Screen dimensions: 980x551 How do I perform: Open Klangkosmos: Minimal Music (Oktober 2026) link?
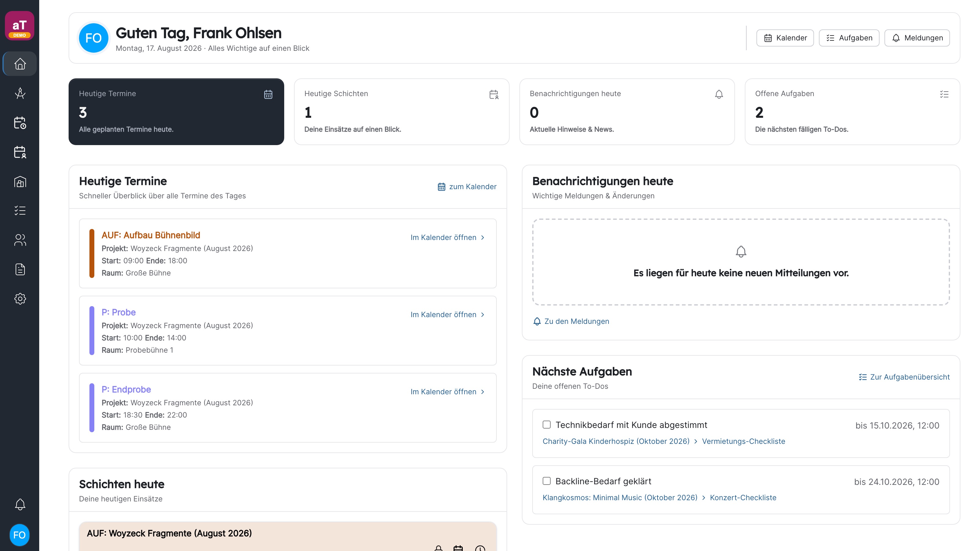coord(620,497)
